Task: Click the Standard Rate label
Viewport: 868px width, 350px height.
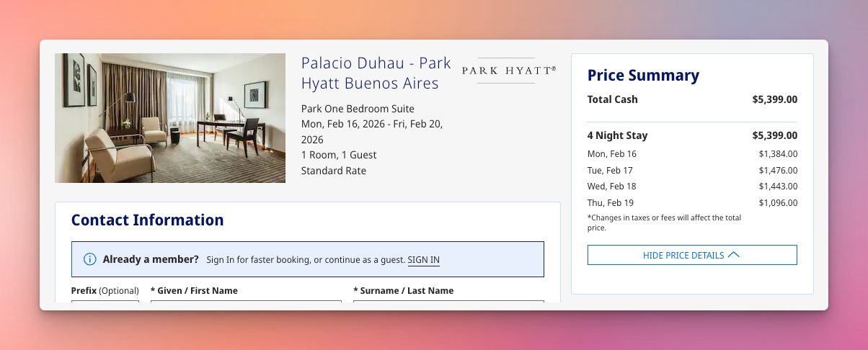Action: click(x=333, y=171)
